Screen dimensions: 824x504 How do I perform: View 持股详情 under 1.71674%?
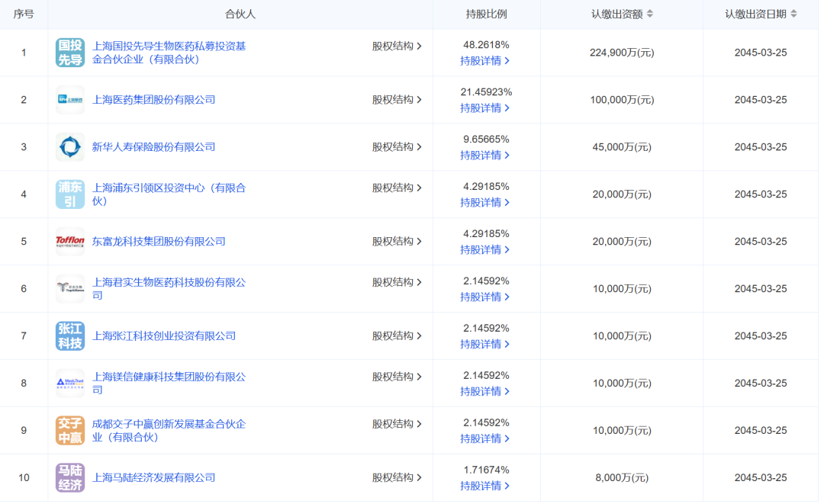click(x=484, y=486)
